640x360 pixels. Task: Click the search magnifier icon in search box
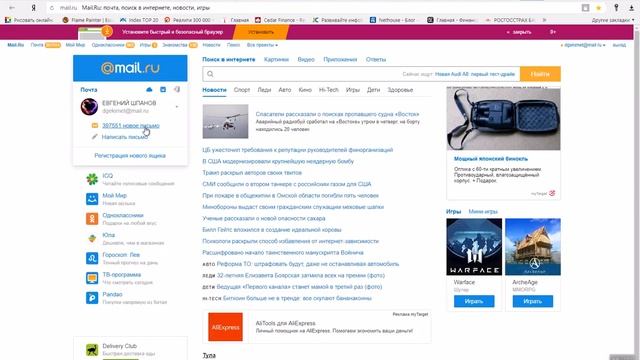click(x=210, y=74)
